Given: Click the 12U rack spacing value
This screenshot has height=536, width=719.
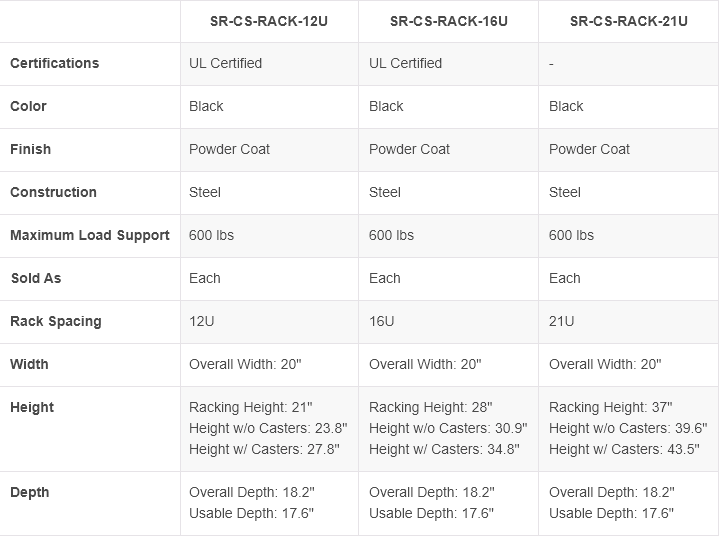Looking at the screenshot, I should [x=204, y=321].
